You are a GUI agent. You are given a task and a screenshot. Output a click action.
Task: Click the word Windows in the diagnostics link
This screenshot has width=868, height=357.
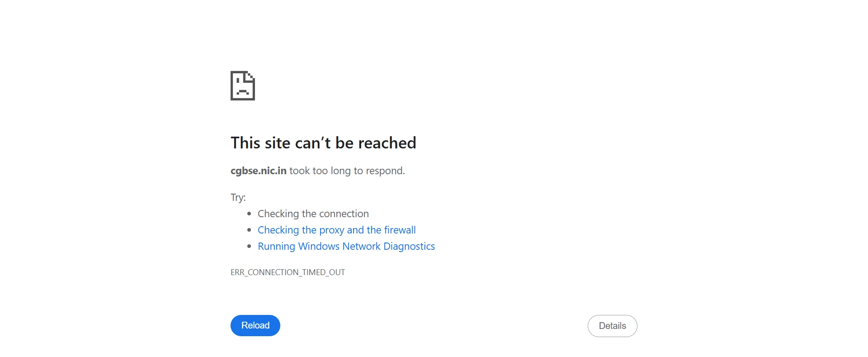pyautogui.click(x=319, y=246)
